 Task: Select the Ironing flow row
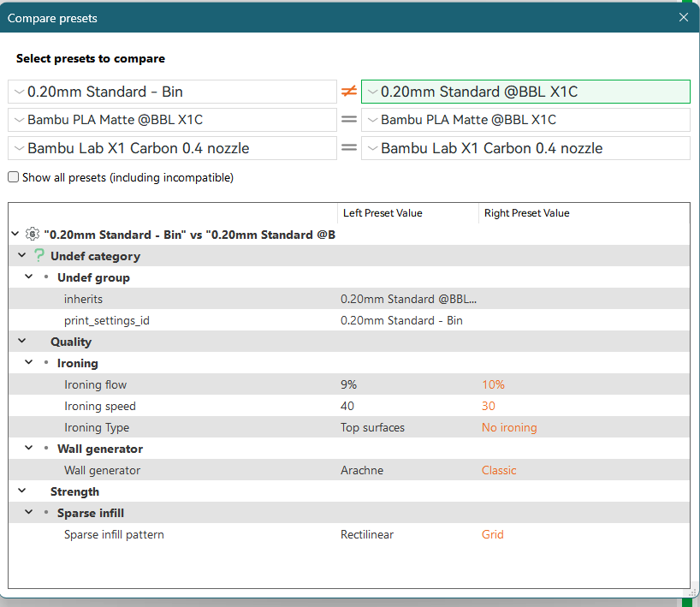click(349, 384)
